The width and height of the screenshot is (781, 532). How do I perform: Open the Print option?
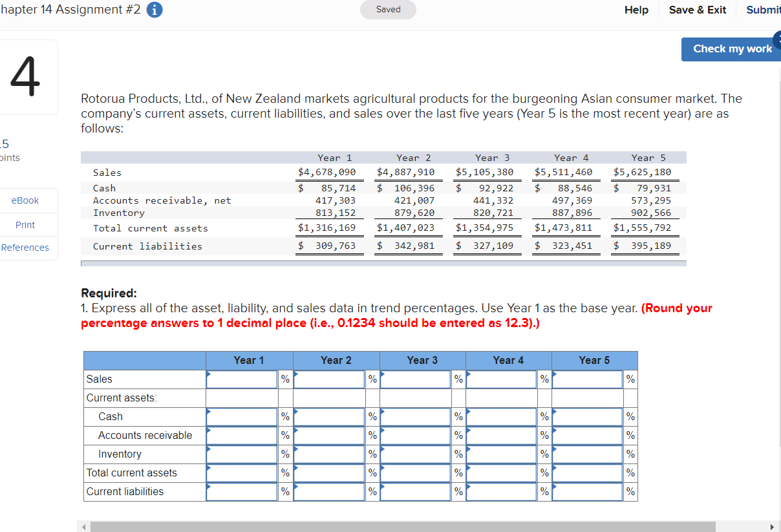click(25, 224)
